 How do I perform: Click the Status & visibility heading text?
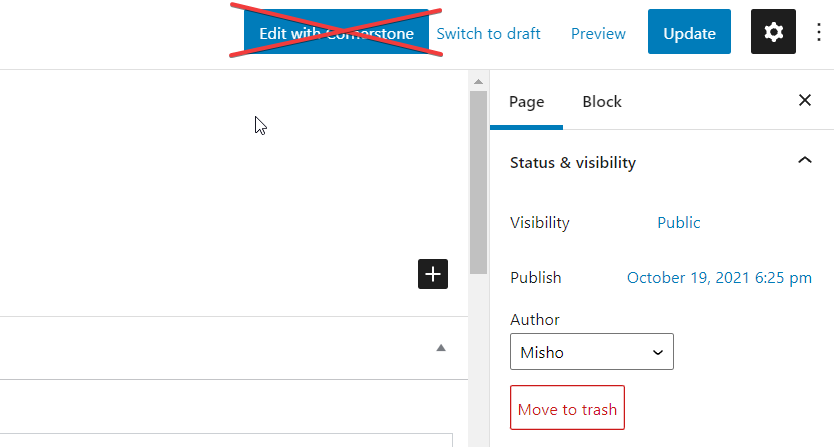[572, 162]
